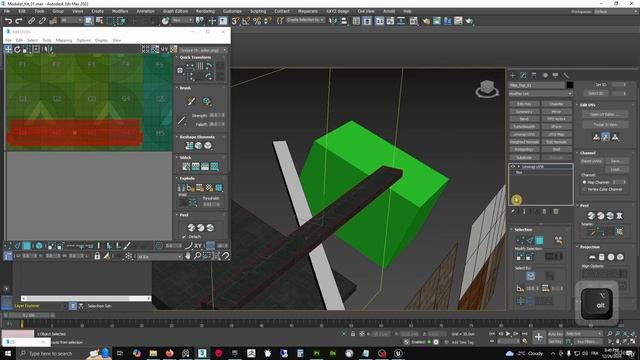Select the Move tool in Edit UVWs toolbar
The width and height of the screenshot is (640, 360).
pyautogui.click(x=8, y=49)
